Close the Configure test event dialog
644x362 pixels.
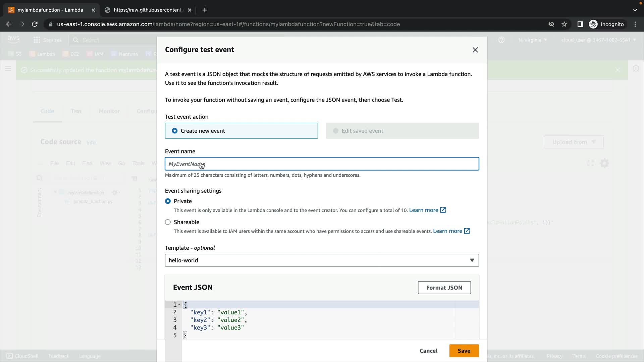[475, 50]
